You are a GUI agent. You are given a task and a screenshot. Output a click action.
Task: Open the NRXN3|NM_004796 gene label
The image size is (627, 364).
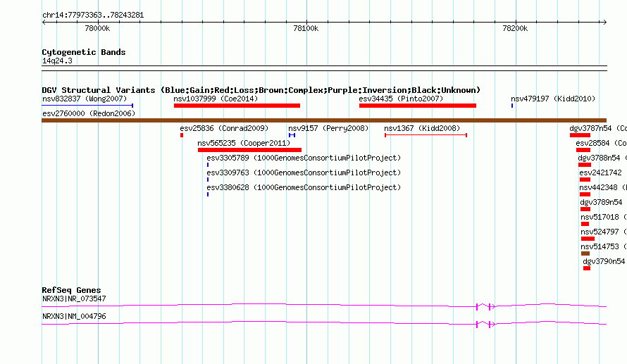click(x=74, y=316)
